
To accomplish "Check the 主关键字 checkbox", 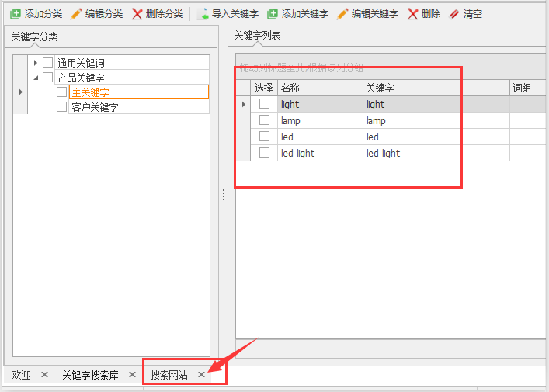I will (x=62, y=92).
